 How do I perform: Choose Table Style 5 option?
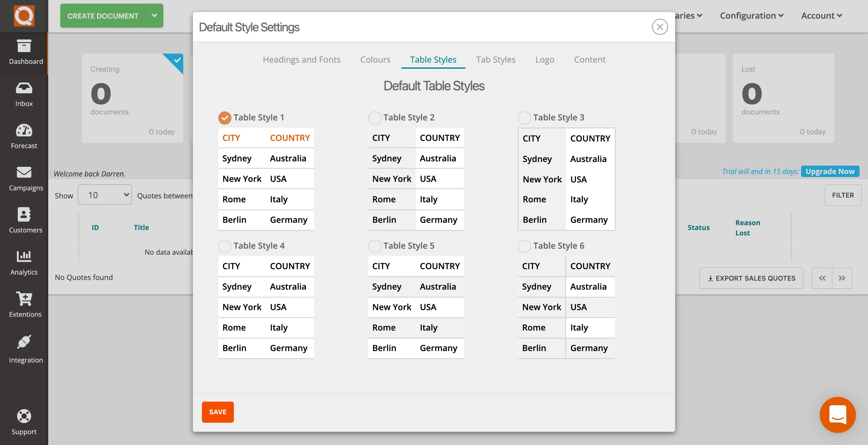374,246
